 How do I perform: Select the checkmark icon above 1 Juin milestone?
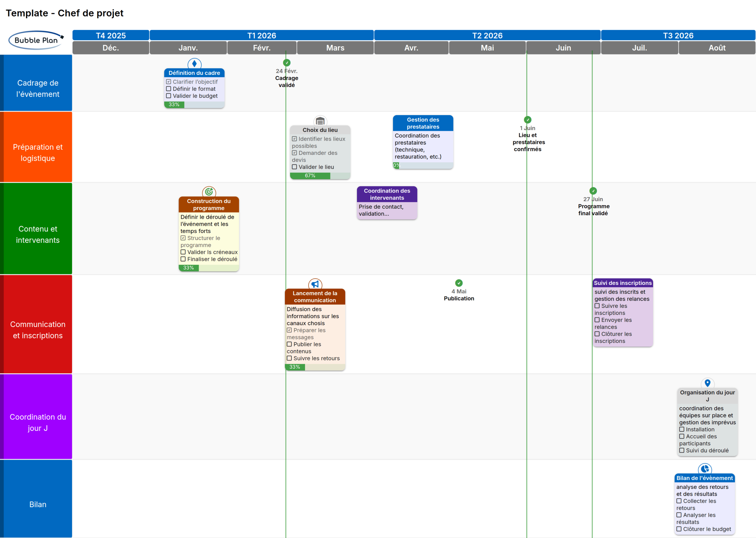527,120
